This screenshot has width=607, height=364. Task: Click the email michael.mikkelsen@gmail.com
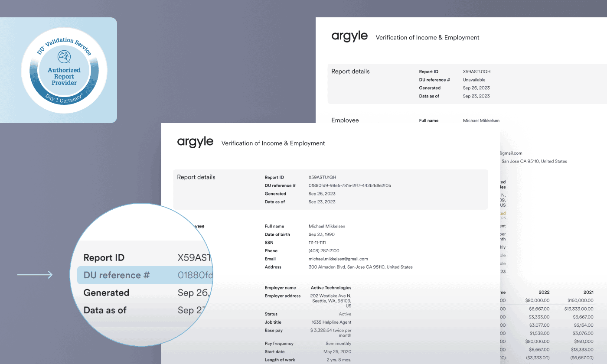[x=338, y=259]
